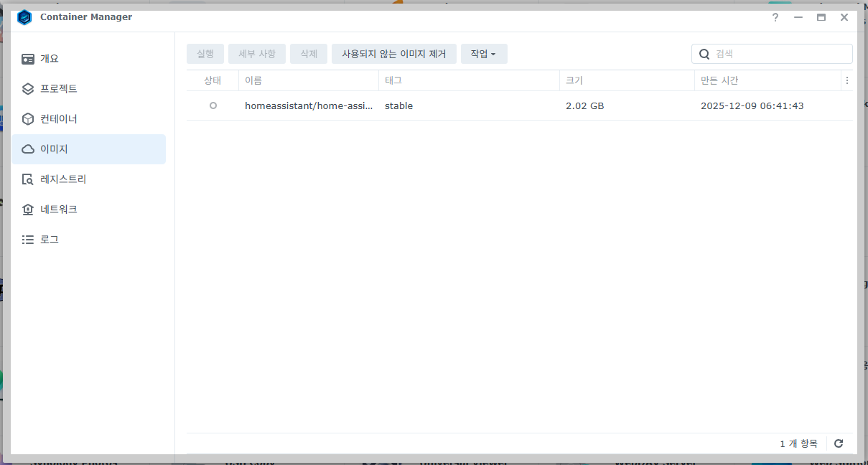Image resolution: width=868 pixels, height=465 pixels.
Task: Select the 로그 list icon
Action: (28, 240)
